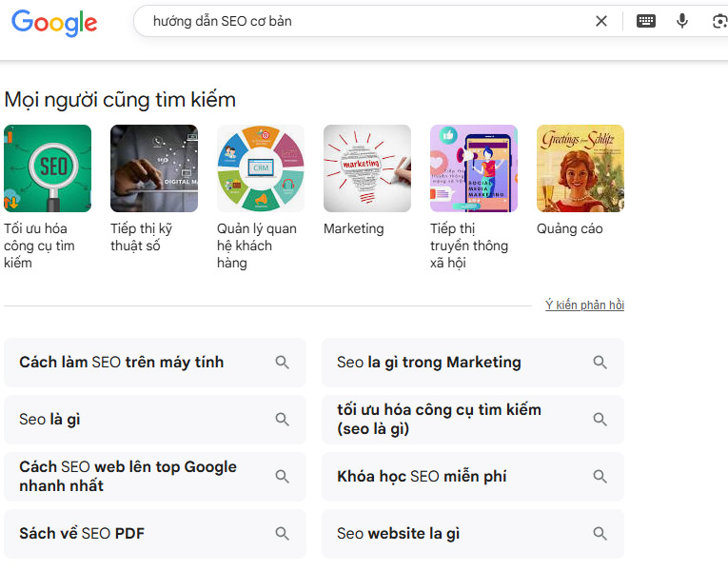Search the 'Seo là gì' suggestion
Image resolution: width=728 pixels, height=571 pixels.
[155, 420]
